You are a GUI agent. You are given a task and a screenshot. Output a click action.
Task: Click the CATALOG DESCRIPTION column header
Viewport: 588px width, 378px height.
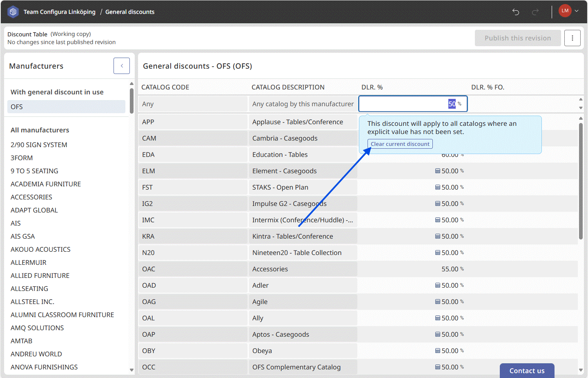(x=288, y=87)
